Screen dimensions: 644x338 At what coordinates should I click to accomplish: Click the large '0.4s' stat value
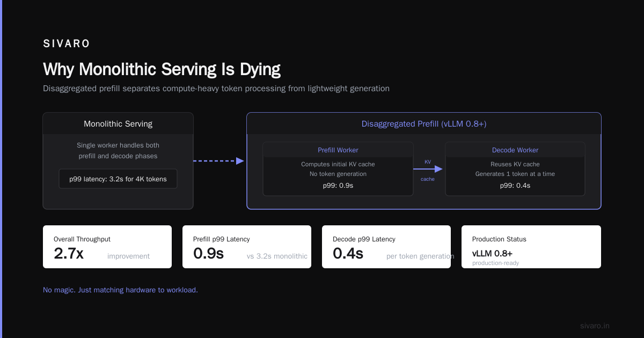(x=348, y=253)
